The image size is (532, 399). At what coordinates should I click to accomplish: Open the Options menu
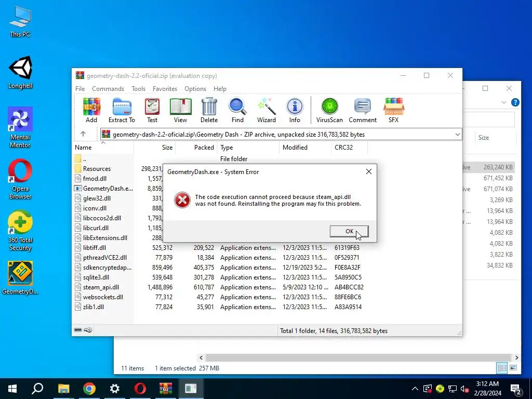[x=195, y=88]
